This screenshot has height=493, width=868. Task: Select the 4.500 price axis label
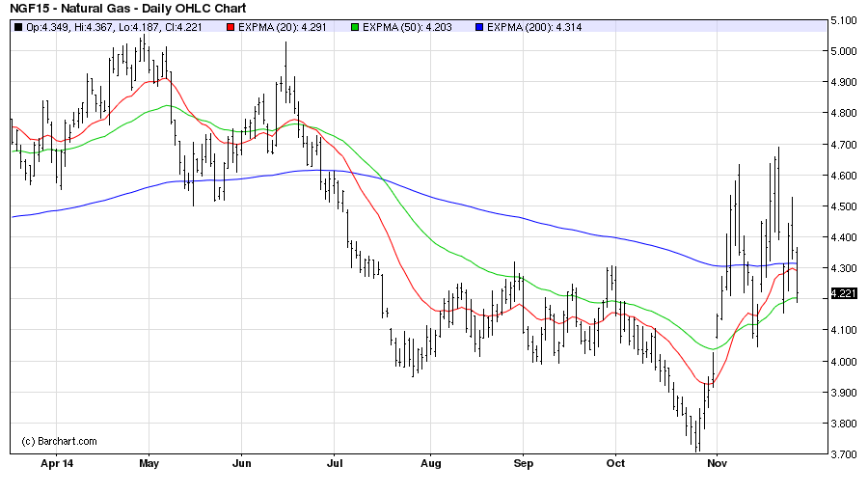[x=844, y=206]
